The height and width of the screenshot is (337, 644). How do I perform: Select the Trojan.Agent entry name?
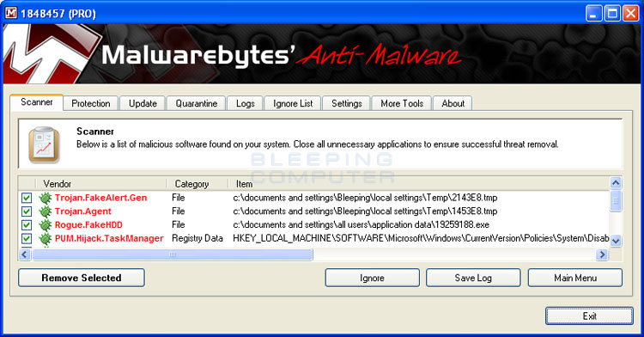coord(83,211)
